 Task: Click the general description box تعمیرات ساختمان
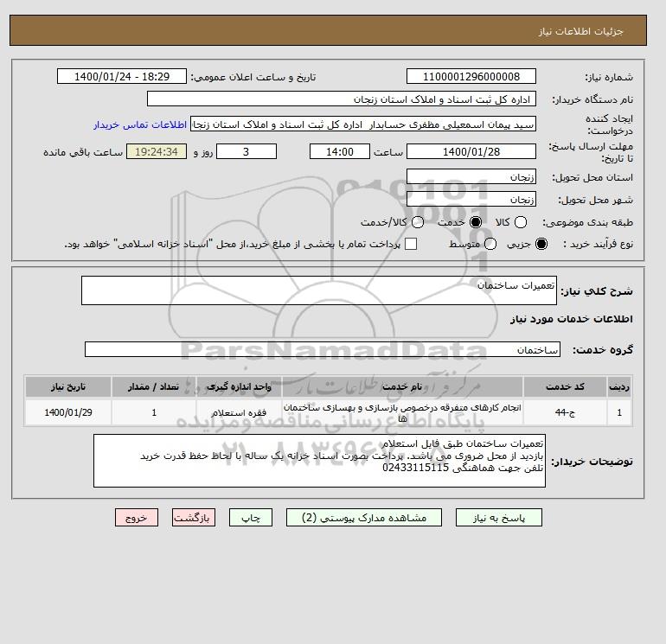[x=319, y=290]
